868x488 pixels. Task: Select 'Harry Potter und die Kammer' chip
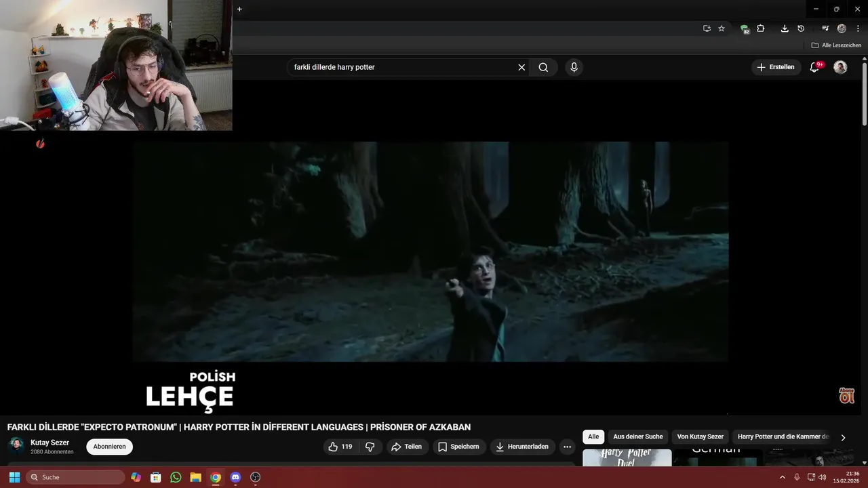783,436
